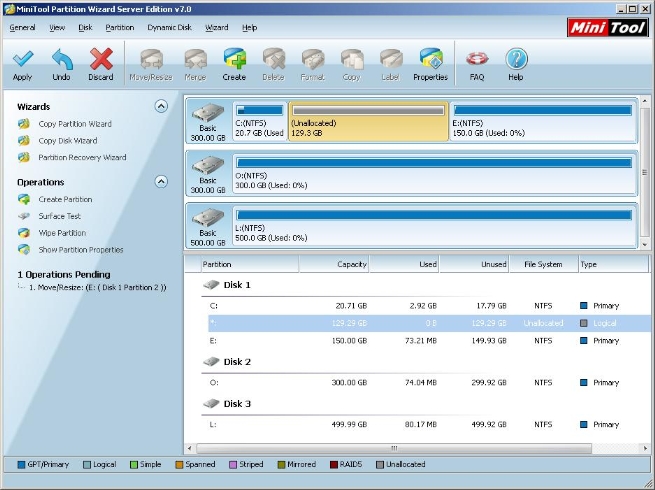Collapse the Wizards section

point(161,107)
